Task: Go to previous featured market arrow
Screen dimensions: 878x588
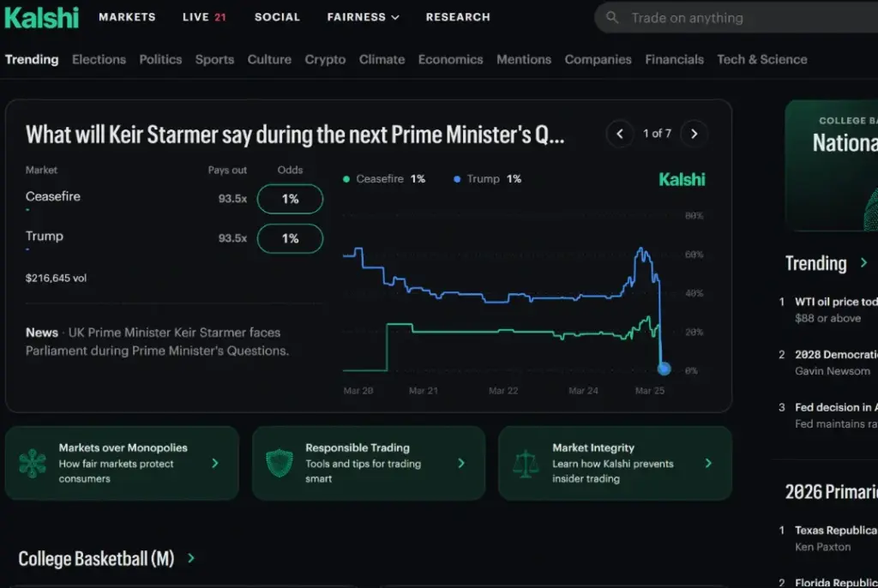Action: click(620, 134)
